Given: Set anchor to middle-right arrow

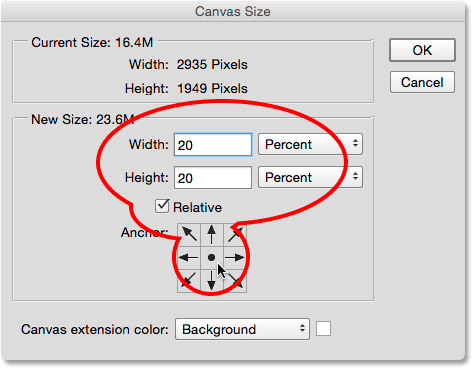Looking at the screenshot, I should (x=235, y=258).
